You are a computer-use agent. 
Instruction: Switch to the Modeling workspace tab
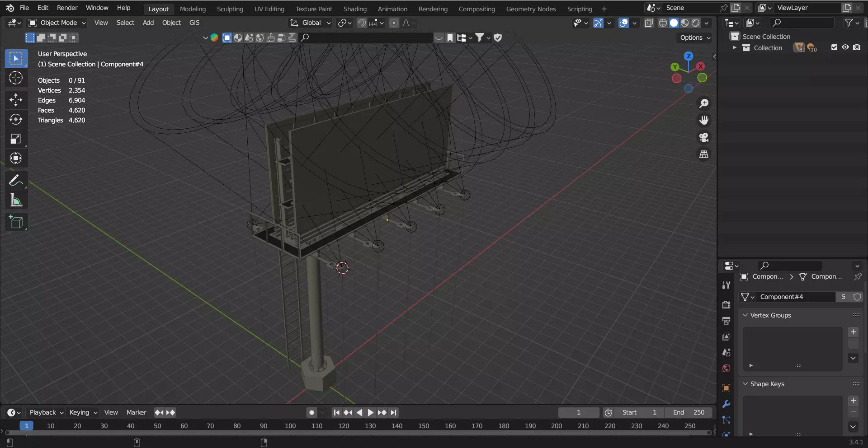[x=193, y=9]
